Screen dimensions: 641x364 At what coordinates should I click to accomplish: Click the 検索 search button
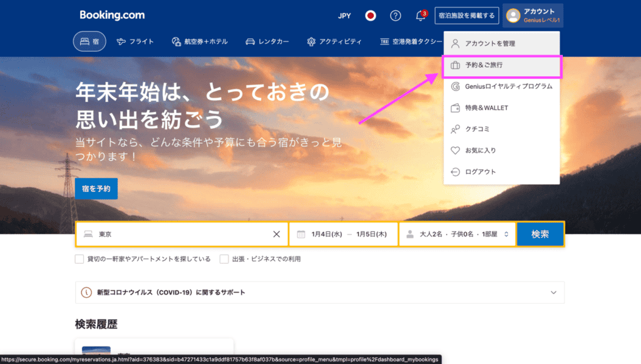pyautogui.click(x=540, y=234)
